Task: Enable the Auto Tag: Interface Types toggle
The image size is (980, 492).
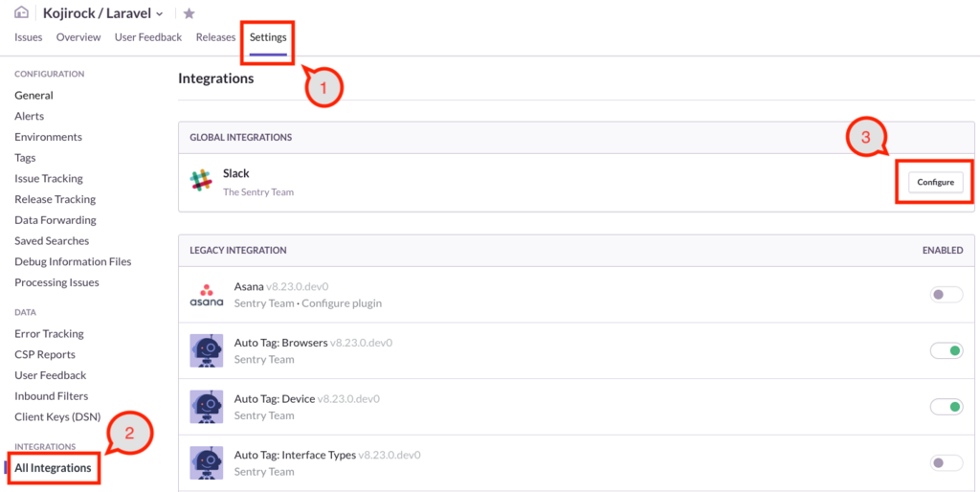Action: tap(947, 463)
